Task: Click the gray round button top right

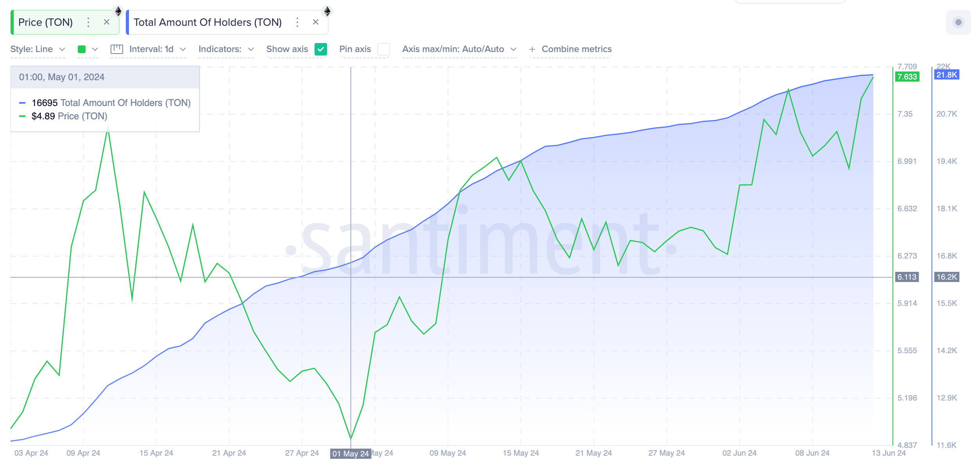Action: 958,22
